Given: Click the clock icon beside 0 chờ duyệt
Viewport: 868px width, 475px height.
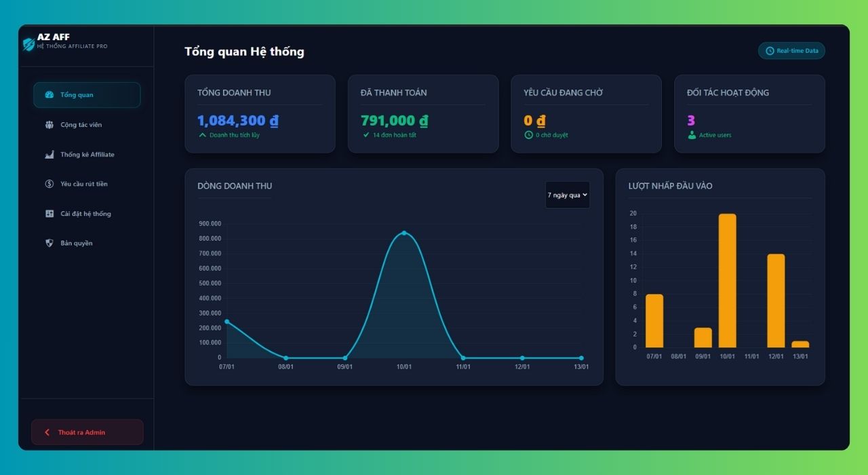Looking at the screenshot, I should 529,135.
